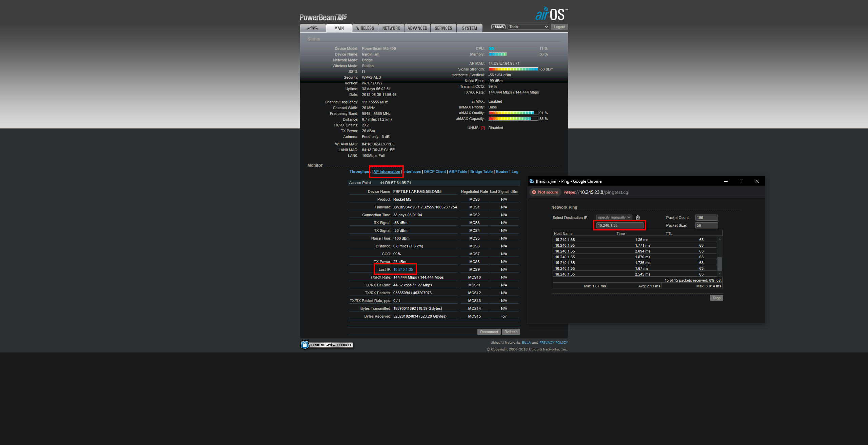The width and height of the screenshot is (868, 445).
Task: Click the Not secure warning icon
Action: 534,192
